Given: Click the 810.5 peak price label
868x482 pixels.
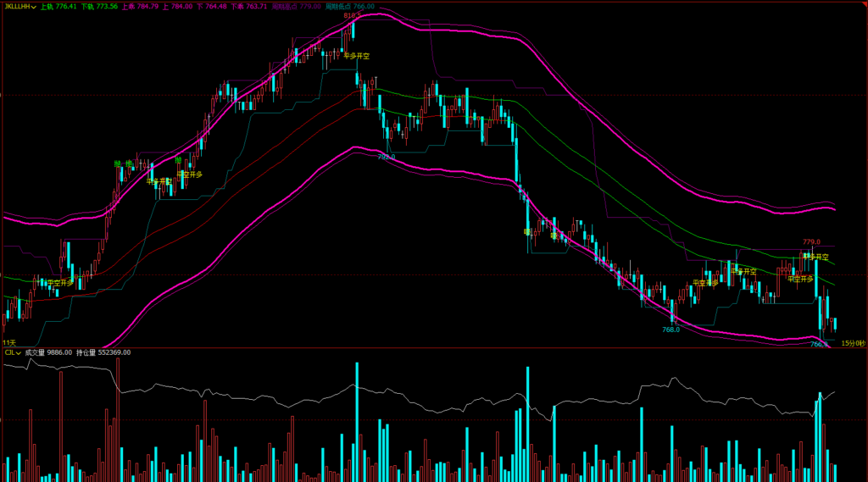Looking at the screenshot, I should [352, 16].
